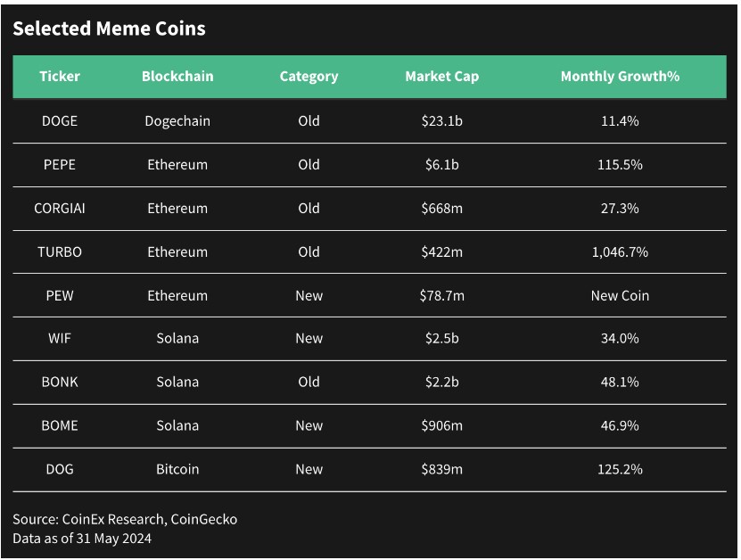Select the Category column header

[x=309, y=77]
